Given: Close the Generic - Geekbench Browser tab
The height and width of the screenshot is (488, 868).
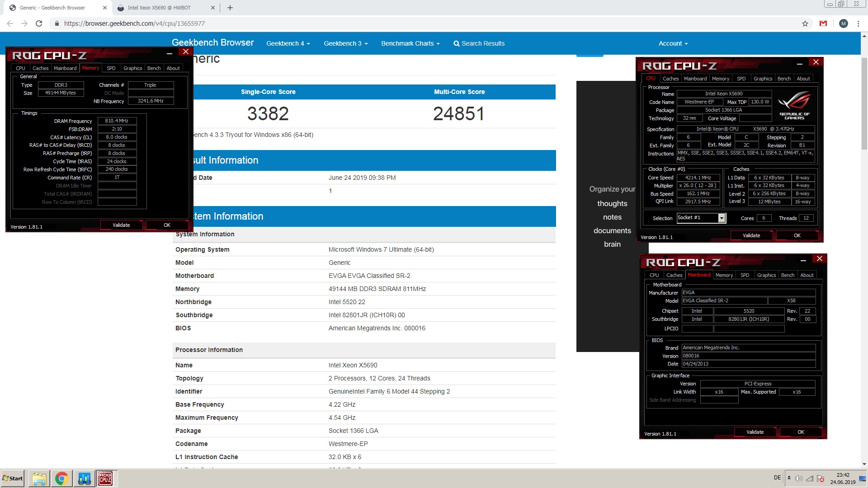Looking at the screenshot, I should pos(105,8).
